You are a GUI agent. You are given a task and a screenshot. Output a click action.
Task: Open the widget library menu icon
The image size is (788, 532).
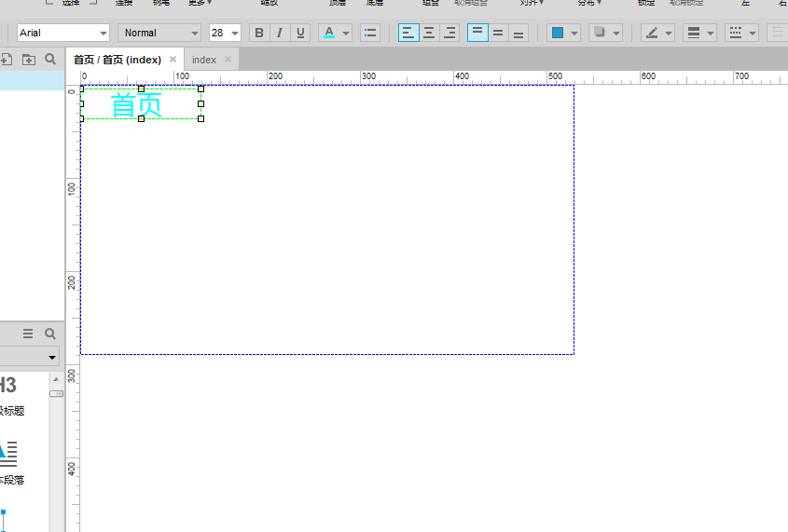point(28,334)
